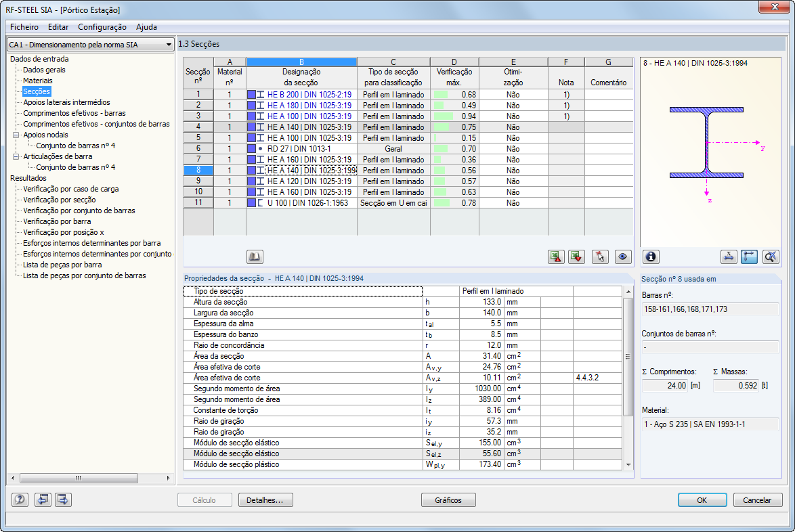Collapse the Articulações de barra tree node
This screenshot has height=532, width=795.
coord(16,156)
